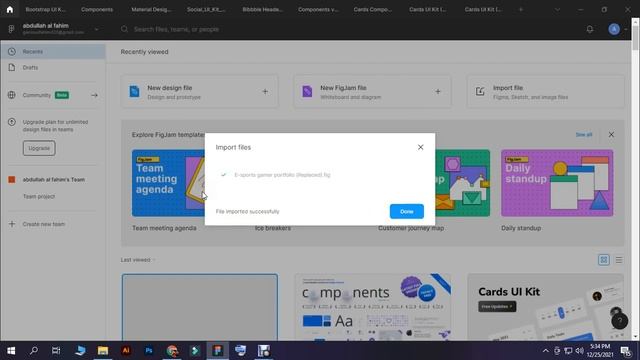Open Figma taskbar icon
640x360 pixels.
tap(218, 351)
